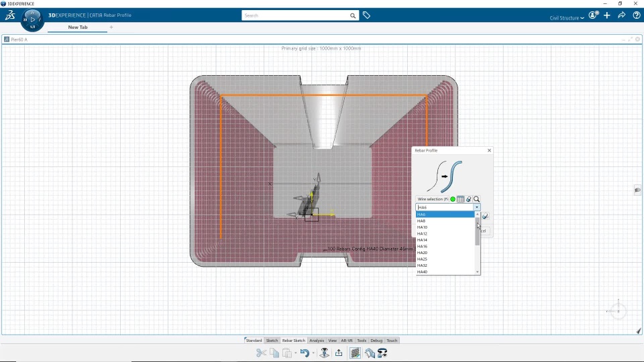Open the Share arrow icon
The height and width of the screenshot is (362, 644).
[x=621, y=15]
